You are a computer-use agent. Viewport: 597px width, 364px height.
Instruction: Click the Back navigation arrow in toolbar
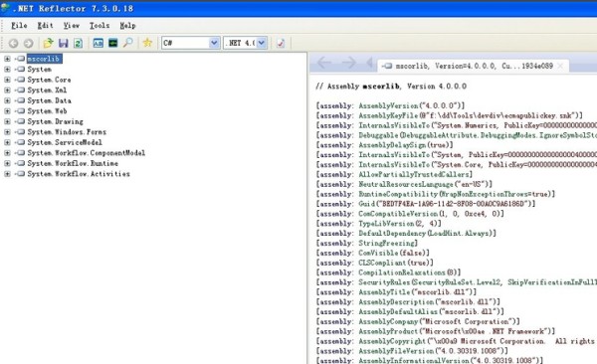pos(13,43)
